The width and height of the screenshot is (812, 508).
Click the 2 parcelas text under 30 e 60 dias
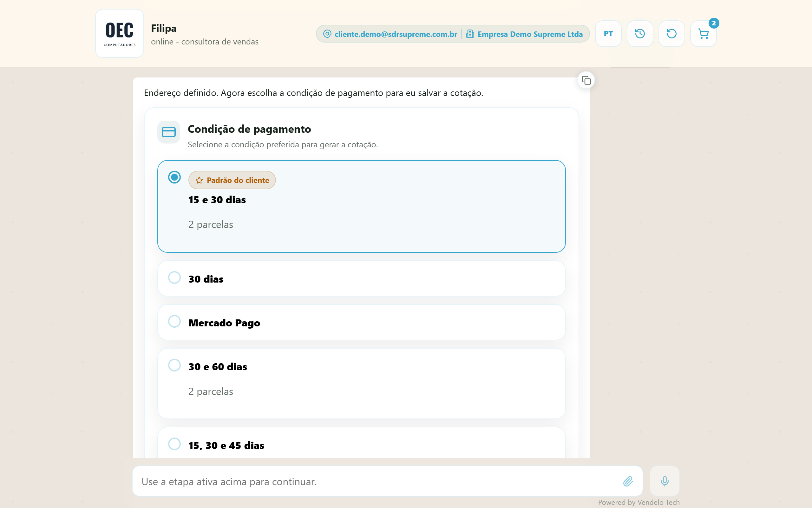point(211,392)
